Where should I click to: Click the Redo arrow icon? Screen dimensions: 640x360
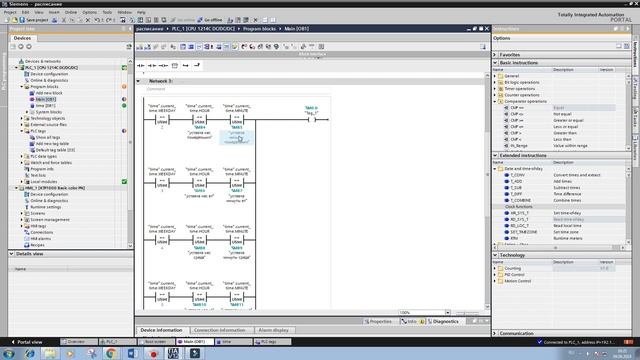109,20
